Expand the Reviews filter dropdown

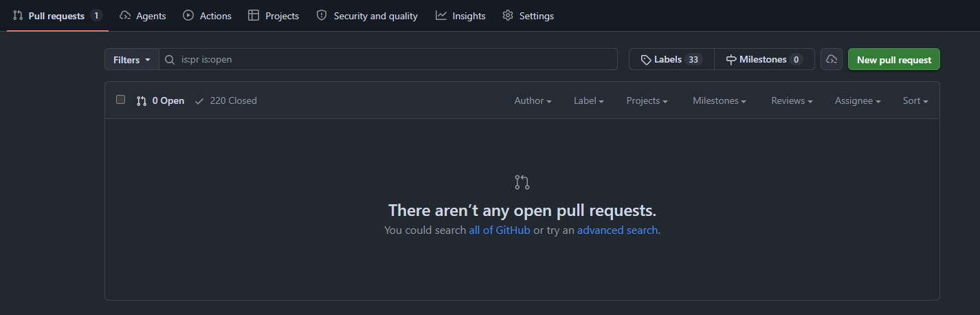click(x=792, y=100)
